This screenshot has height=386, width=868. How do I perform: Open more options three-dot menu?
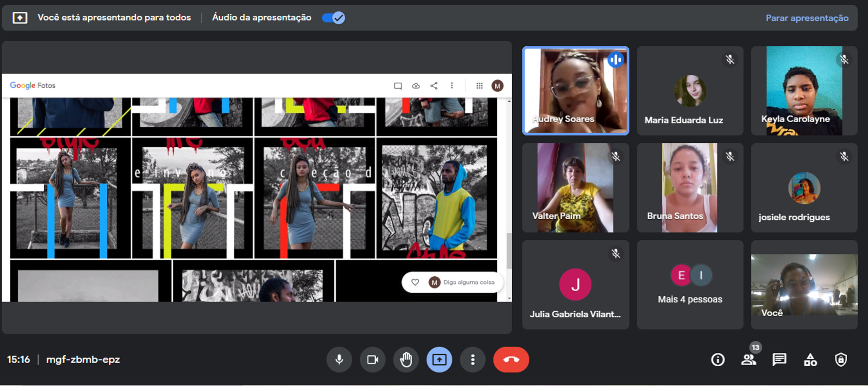473,360
